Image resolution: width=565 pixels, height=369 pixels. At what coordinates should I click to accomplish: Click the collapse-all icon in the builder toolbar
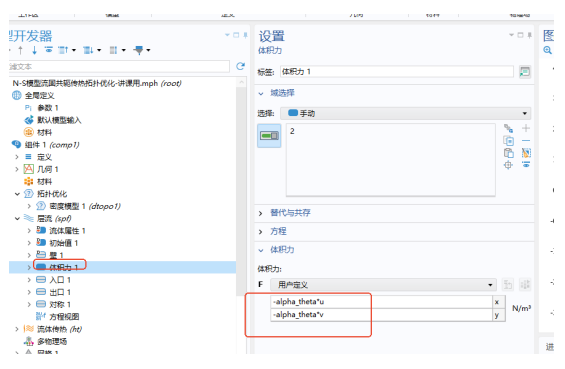[63, 50]
